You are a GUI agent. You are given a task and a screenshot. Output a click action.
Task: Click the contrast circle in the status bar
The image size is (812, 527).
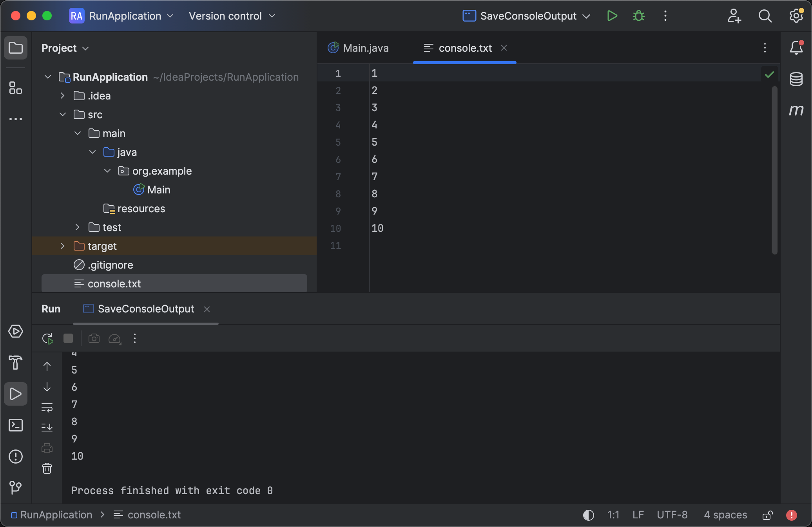click(588, 515)
